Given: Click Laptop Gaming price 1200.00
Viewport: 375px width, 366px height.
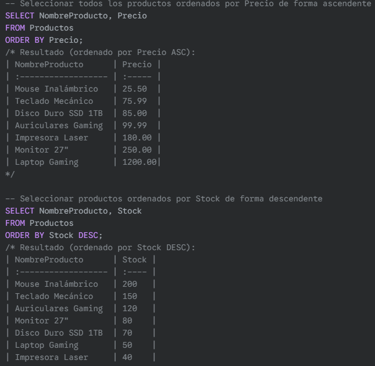Looking at the screenshot, I should [139, 162].
